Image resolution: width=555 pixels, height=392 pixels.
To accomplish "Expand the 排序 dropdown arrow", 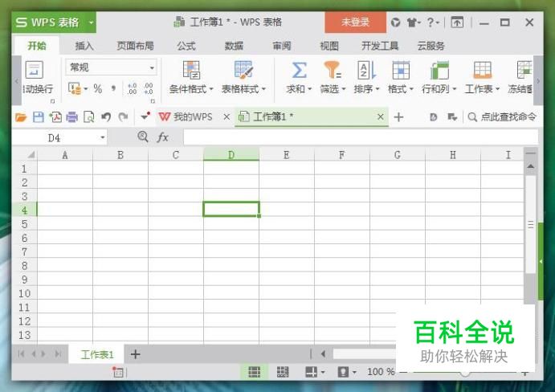I will click(x=377, y=89).
